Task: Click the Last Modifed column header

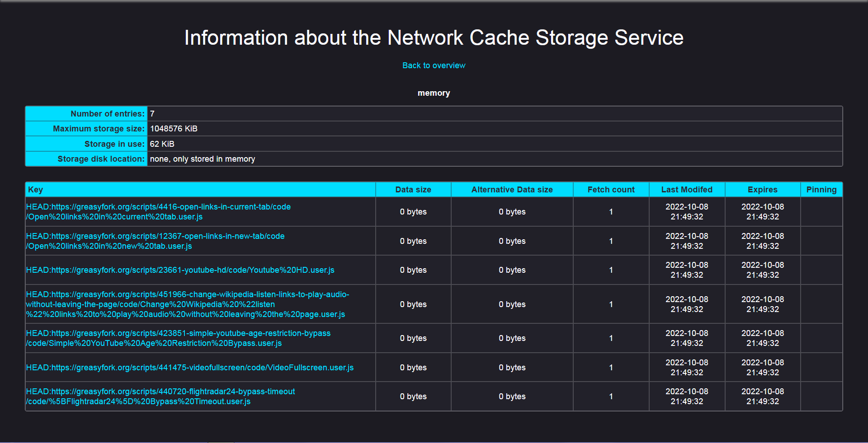Action: [687, 190]
